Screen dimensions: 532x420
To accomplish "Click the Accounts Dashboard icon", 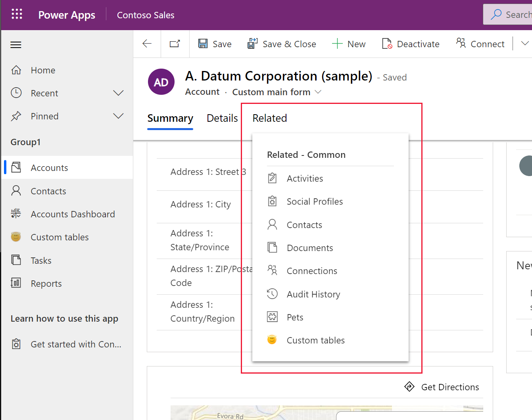I will 16,214.
